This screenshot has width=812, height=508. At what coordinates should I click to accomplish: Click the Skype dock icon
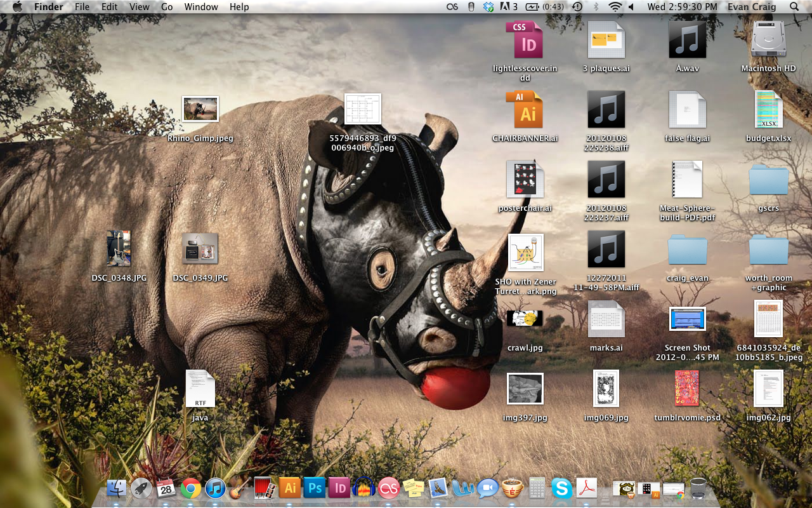point(561,488)
